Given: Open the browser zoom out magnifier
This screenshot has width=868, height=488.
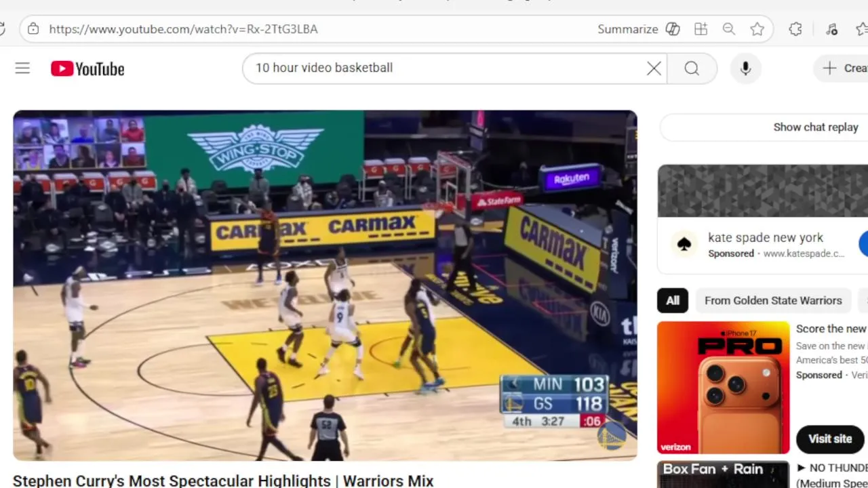Looking at the screenshot, I should point(729,29).
